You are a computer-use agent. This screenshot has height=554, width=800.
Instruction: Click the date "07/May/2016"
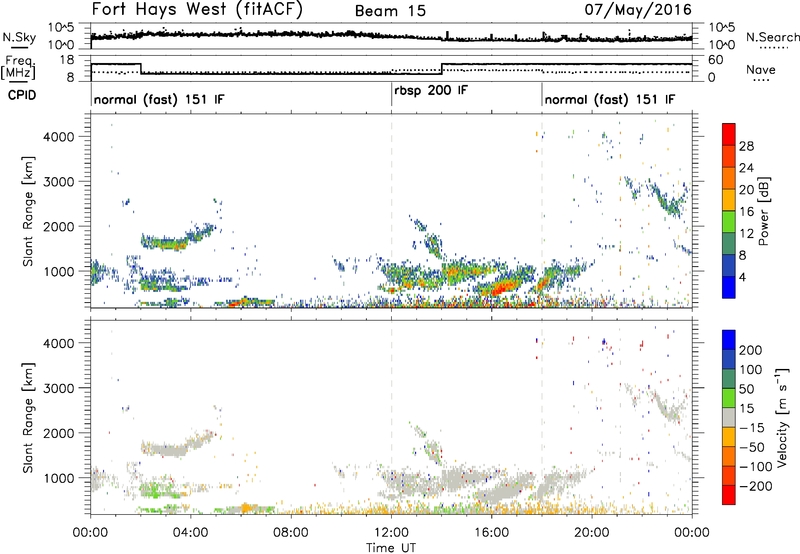[x=638, y=9]
